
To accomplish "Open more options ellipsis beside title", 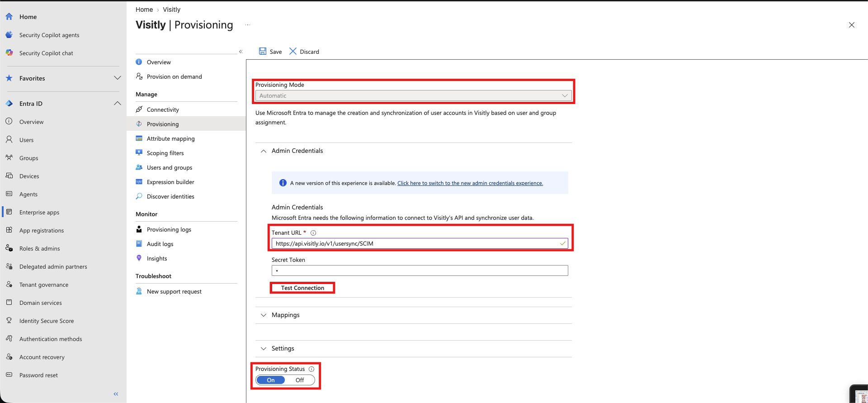I will tap(248, 25).
